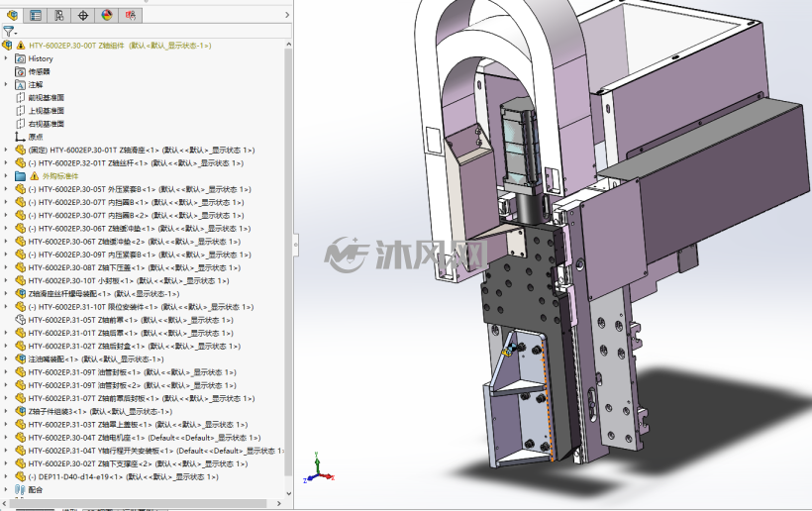Select text row 31-09T 油管封板<1>

click(132, 372)
